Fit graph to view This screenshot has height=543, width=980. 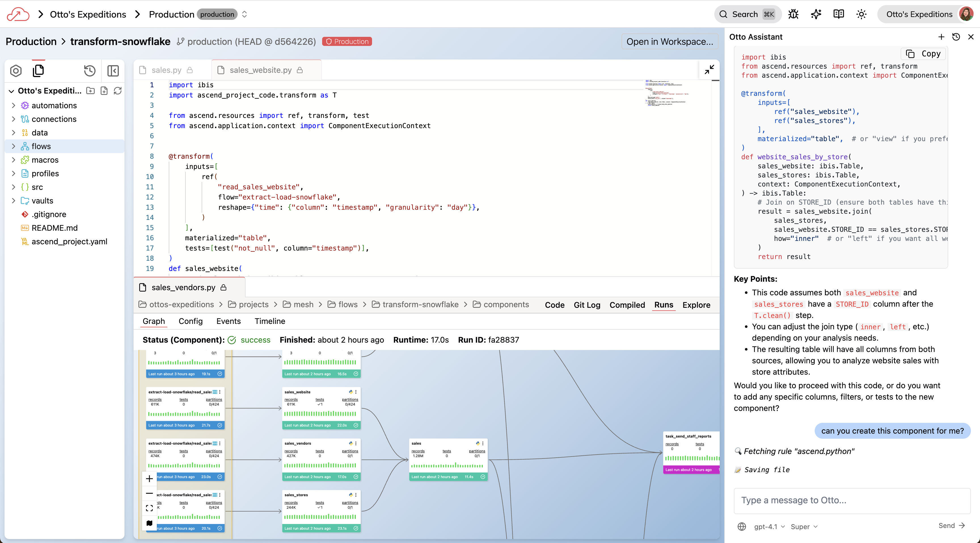coord(149,508)
